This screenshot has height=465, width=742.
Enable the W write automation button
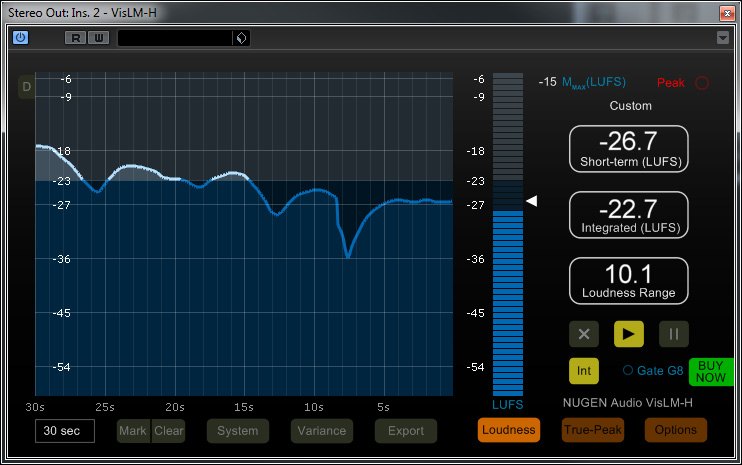click(x=98, y=38)
